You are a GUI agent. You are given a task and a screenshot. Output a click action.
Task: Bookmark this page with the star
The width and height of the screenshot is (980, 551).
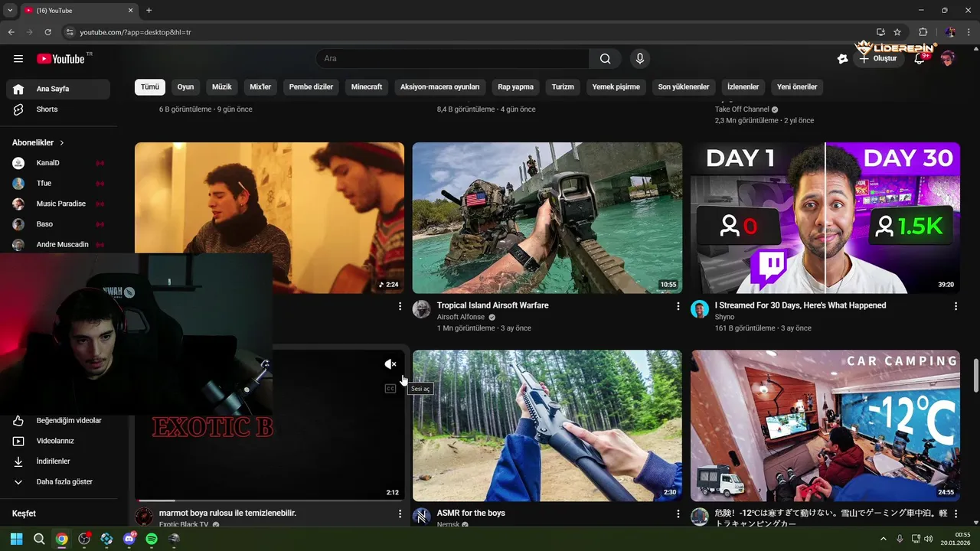pos(897,32)
